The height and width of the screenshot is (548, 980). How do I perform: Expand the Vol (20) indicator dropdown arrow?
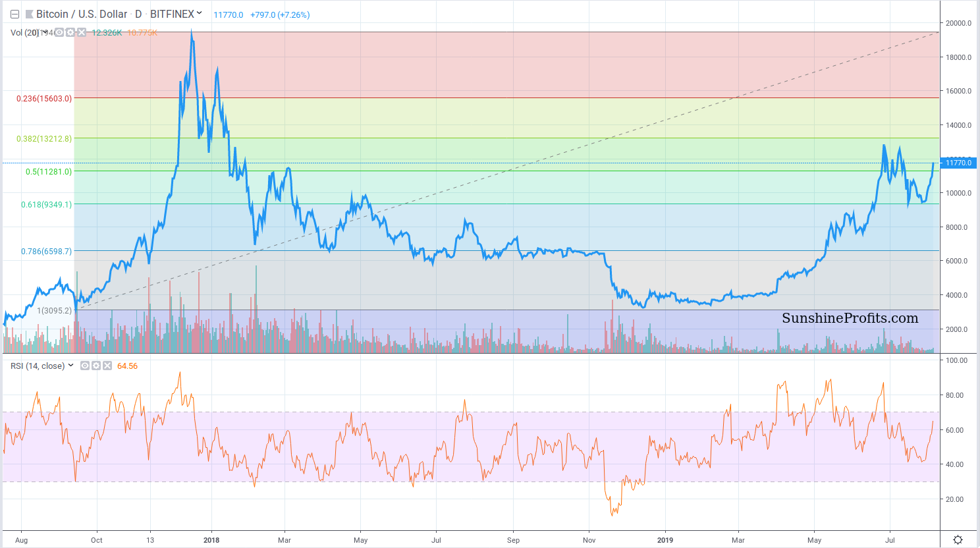(45, 32)
